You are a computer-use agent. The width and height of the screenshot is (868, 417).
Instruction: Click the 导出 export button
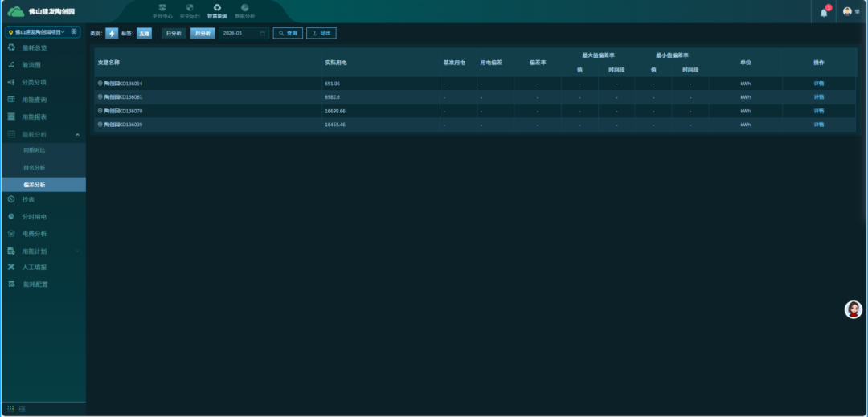click(321, 33)
